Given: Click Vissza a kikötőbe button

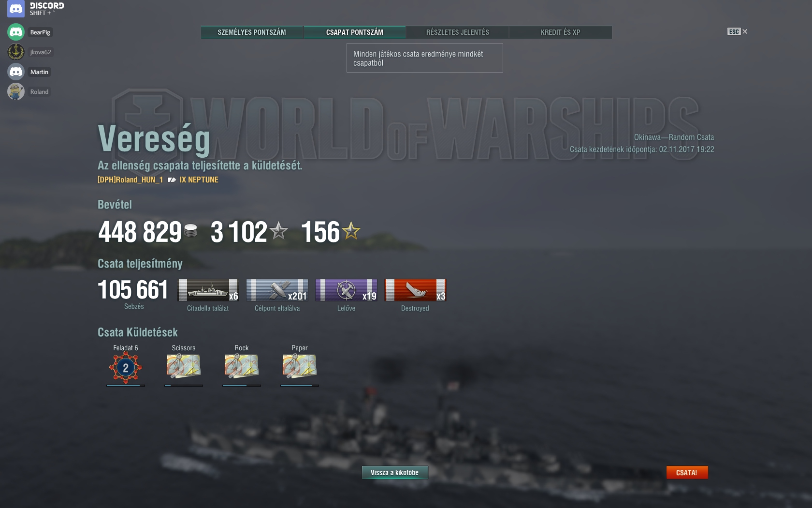Looking at the screenshot, I should click(395, 472).
